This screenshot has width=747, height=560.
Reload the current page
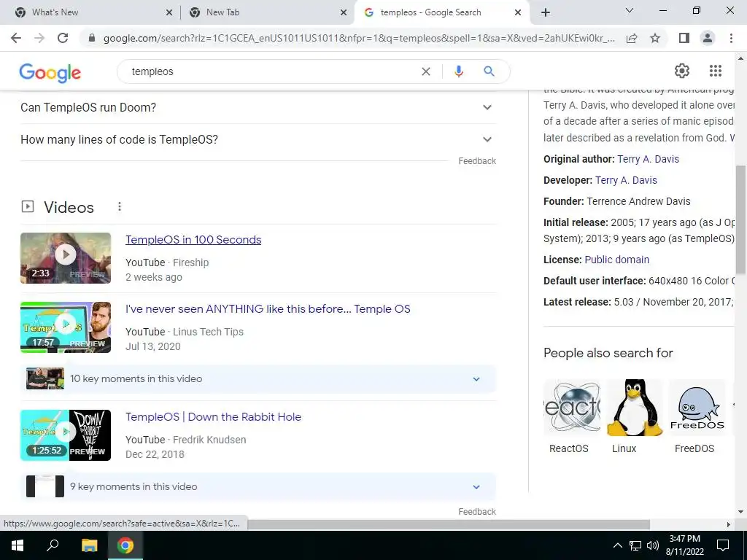click(63, 38)
